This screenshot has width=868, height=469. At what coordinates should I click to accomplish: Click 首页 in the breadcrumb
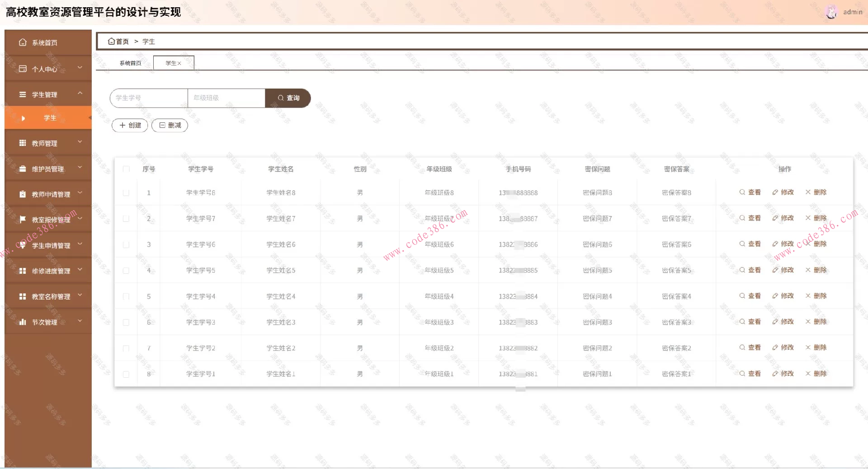tap(123, 42)
